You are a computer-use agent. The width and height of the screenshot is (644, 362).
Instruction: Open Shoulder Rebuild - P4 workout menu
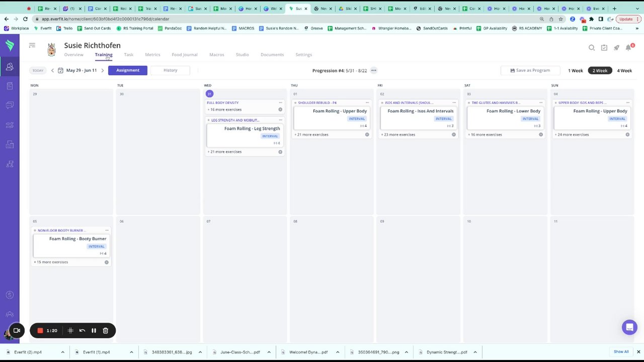click(x=367, y=103)
